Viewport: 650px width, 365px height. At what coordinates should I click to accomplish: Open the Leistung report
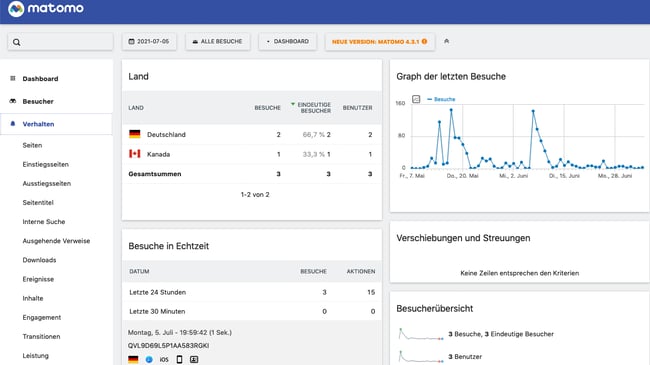coord(36,355)
